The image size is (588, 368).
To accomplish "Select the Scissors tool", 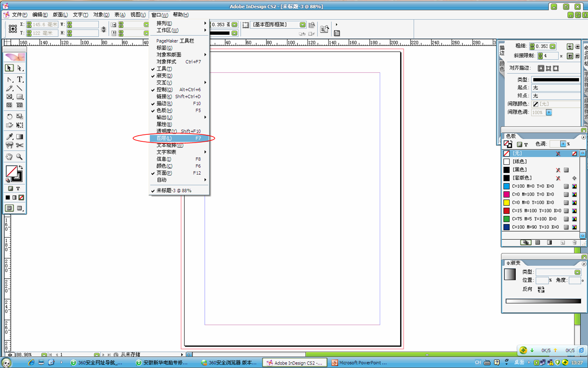I will 19,145.
